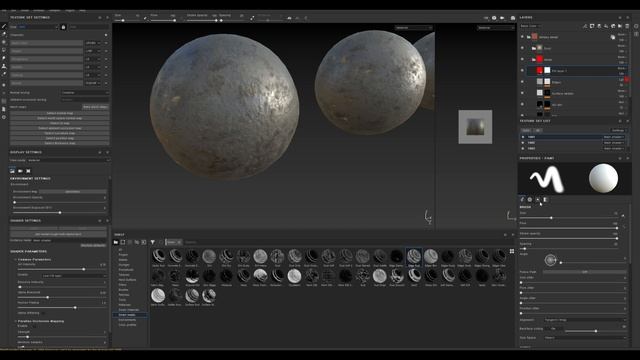Toggle visibility of texture set 1003
640x360 pixels.
[x=523, y=149]
